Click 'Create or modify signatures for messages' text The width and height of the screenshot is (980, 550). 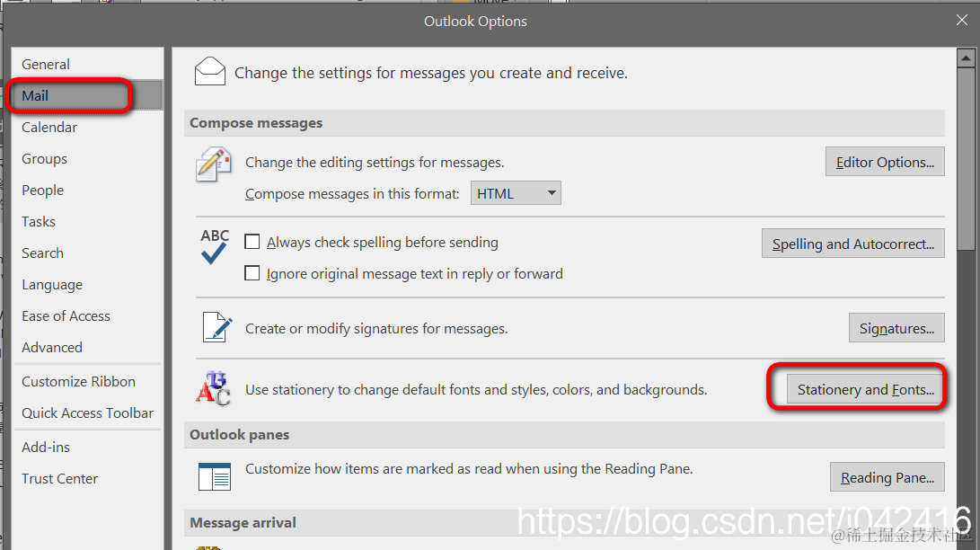pos(376,328)
